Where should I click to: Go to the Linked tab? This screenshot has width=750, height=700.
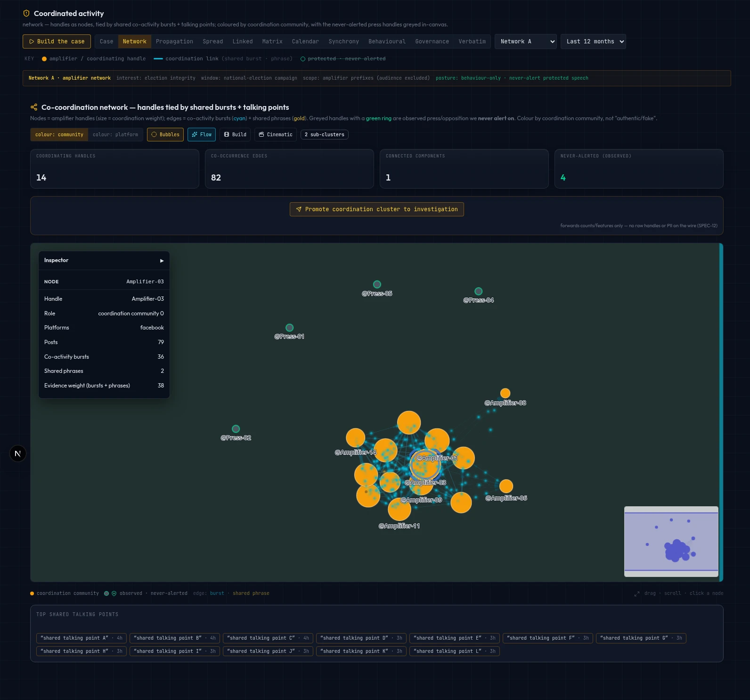243,41
